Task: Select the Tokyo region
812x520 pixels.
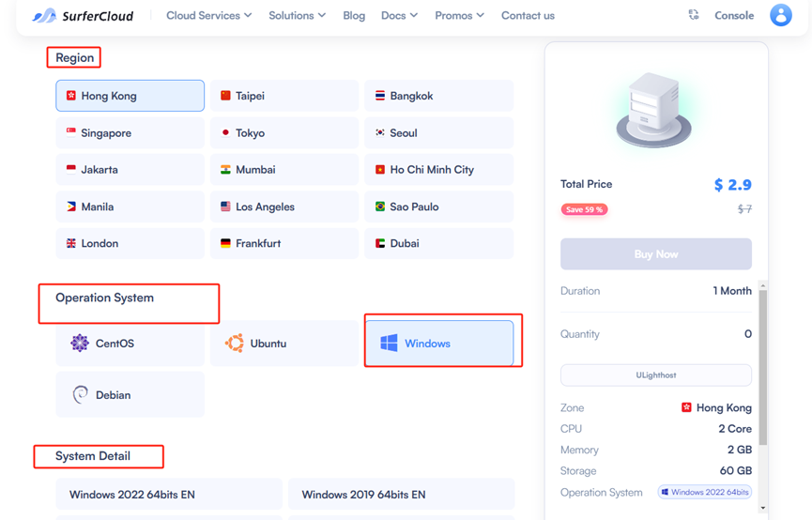Action: pyautogui.click(x=284, y=133)
